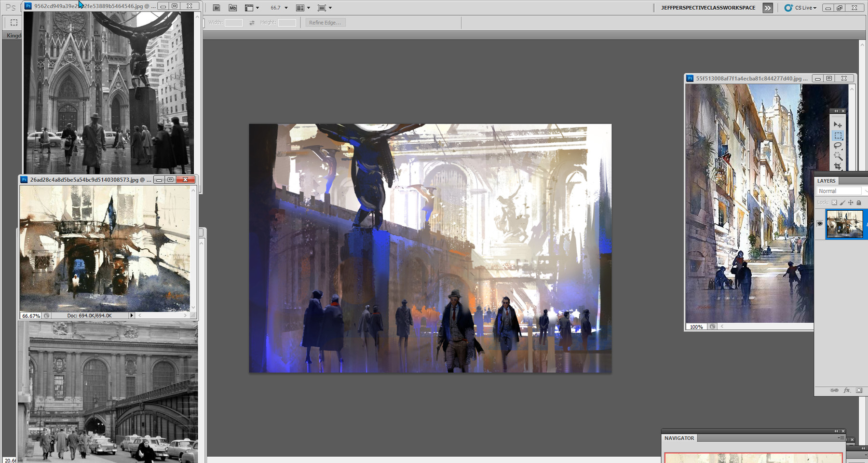The height and width of the screenshot is (463, 868).
Task: Collapse the floating toolbox to icons
Action: click(x=836, y=111)
